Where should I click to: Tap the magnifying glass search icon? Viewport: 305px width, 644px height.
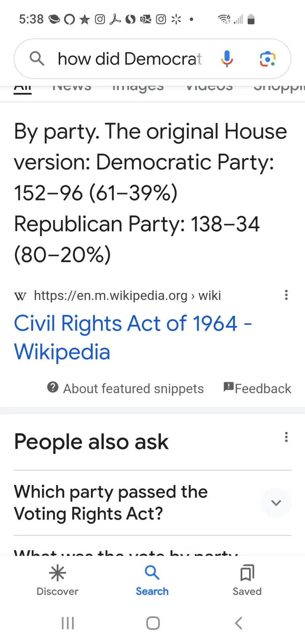[37, 59]
